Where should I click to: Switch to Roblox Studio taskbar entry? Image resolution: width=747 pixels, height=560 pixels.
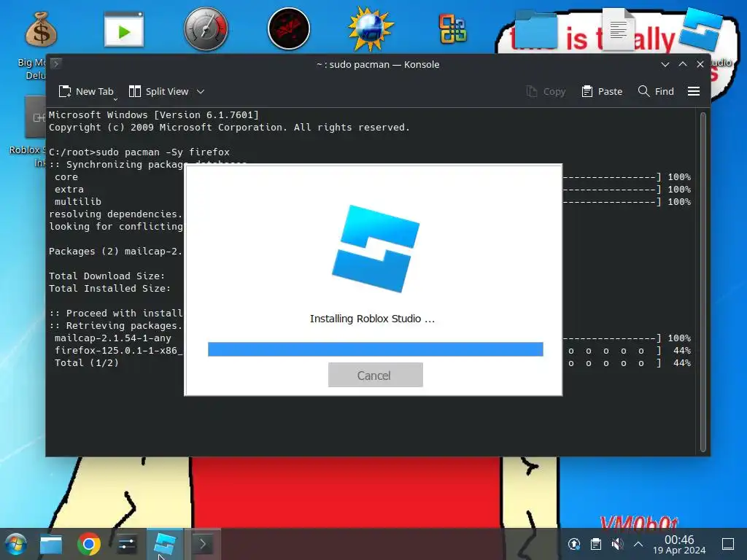point(165,544)
